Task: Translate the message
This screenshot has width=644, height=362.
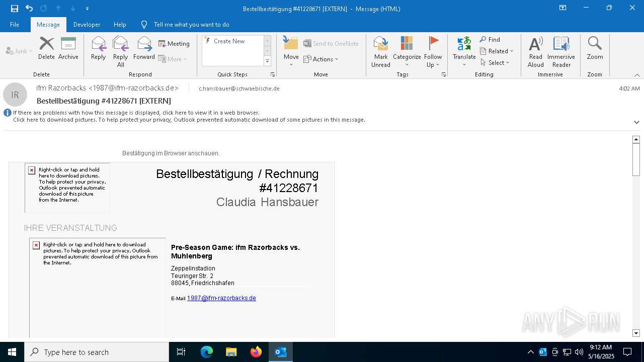Action: click(x=464, y=52)
